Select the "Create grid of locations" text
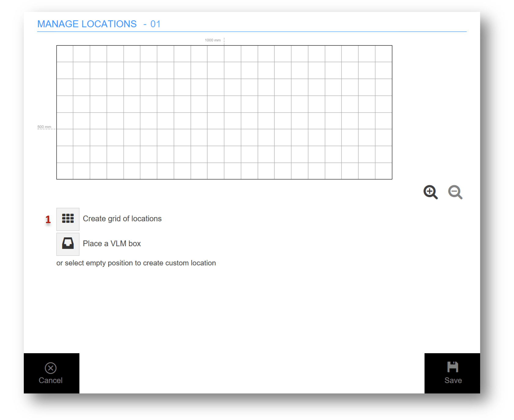Image resolution: width=514 pixels, height=420 pixels. coord(122,219)
